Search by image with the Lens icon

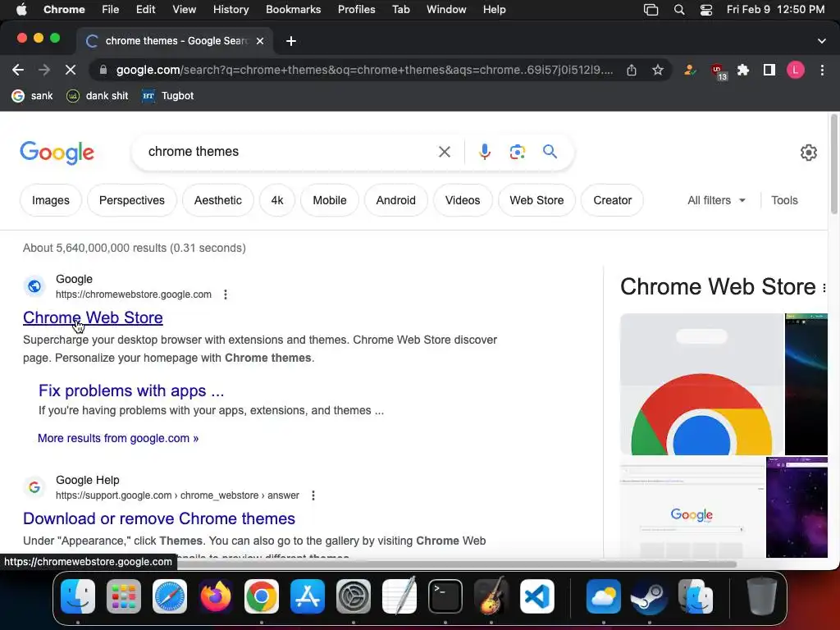(x=517, y=152)
